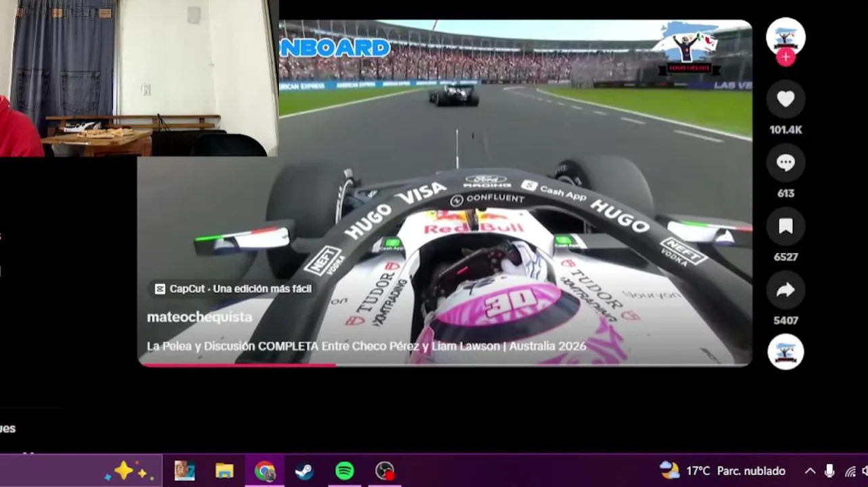The width and height of the screenshot is (868, 487).
Task: Seek along the red video progress bar
Action: point(445,365)
